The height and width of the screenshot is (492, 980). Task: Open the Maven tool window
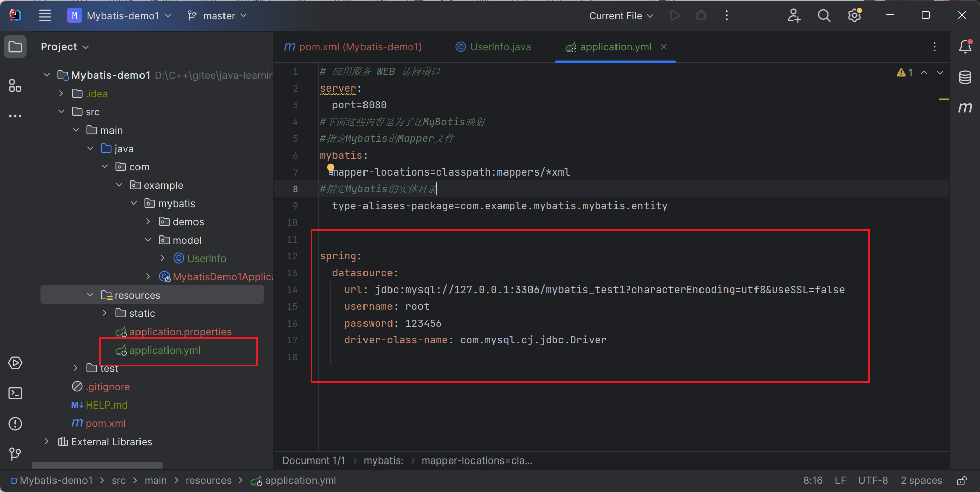965,107
